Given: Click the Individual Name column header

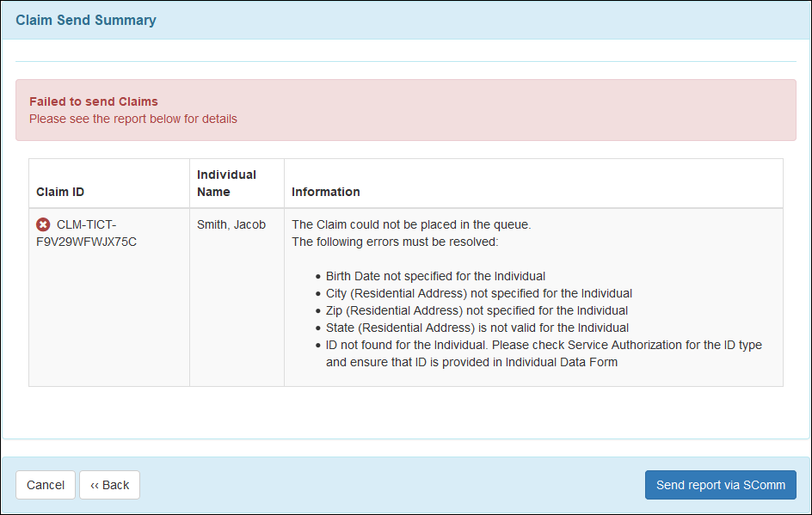Looking at the screenshot, I should click(226, 182).
